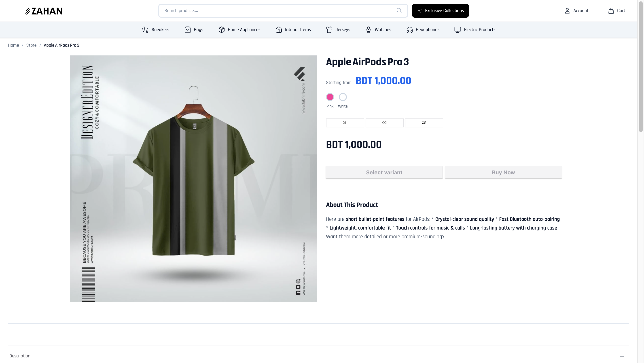Select the XXL size option
The image size is (644, 363).
384,123
